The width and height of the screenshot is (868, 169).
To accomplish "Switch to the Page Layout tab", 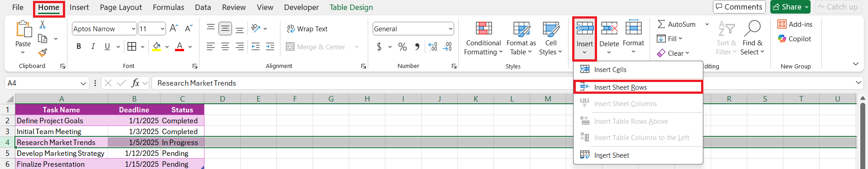I will 121,7.
